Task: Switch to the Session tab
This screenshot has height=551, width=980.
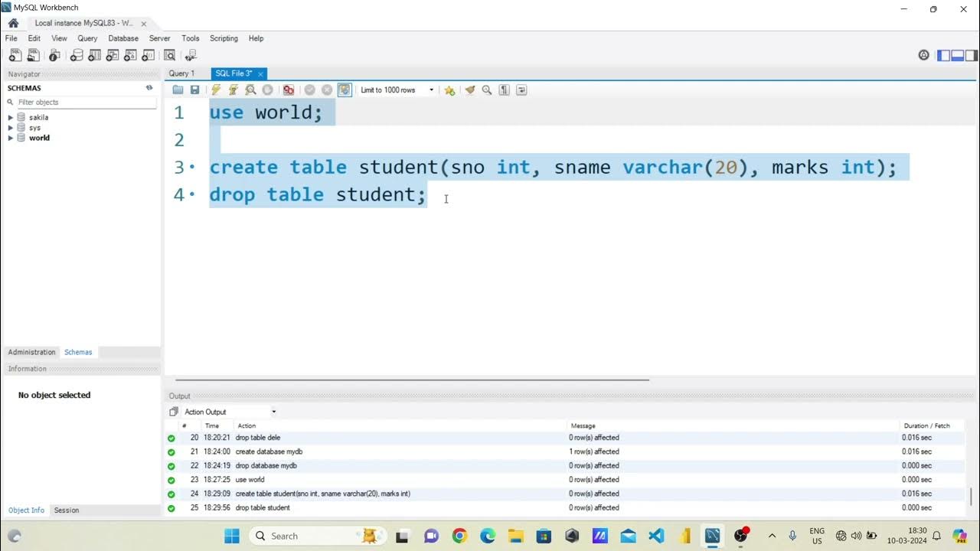Action: point(67,510)
